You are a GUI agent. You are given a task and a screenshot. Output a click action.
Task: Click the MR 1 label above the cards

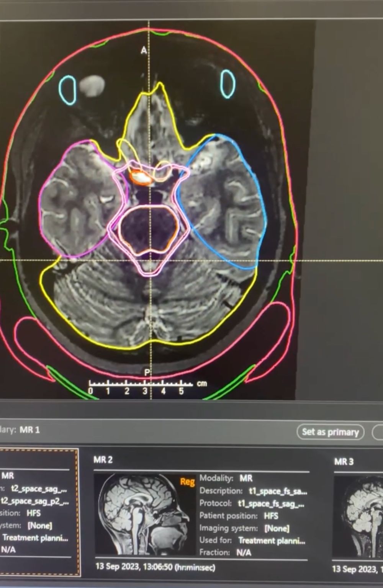pyautogui.click(x=29, y=430)
